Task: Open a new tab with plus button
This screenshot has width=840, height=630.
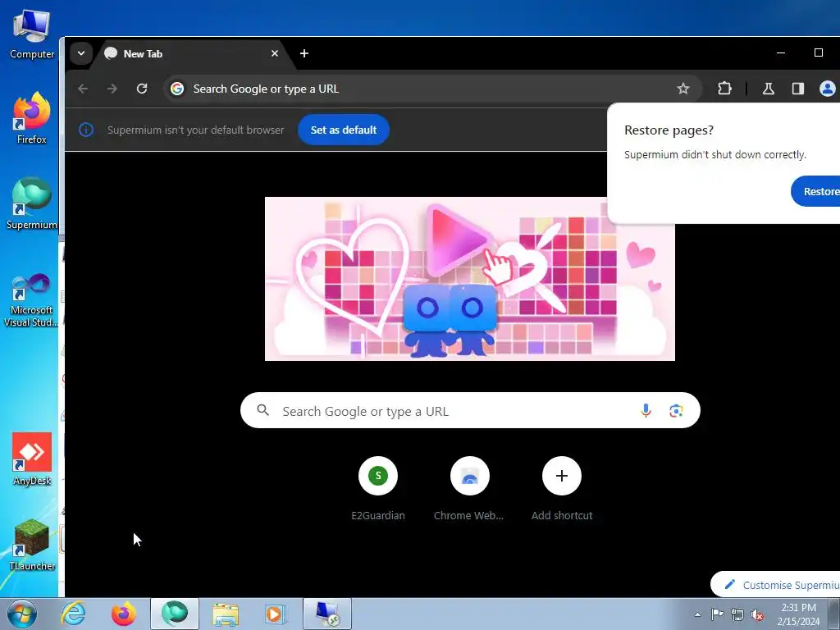Action: point(304,53)
